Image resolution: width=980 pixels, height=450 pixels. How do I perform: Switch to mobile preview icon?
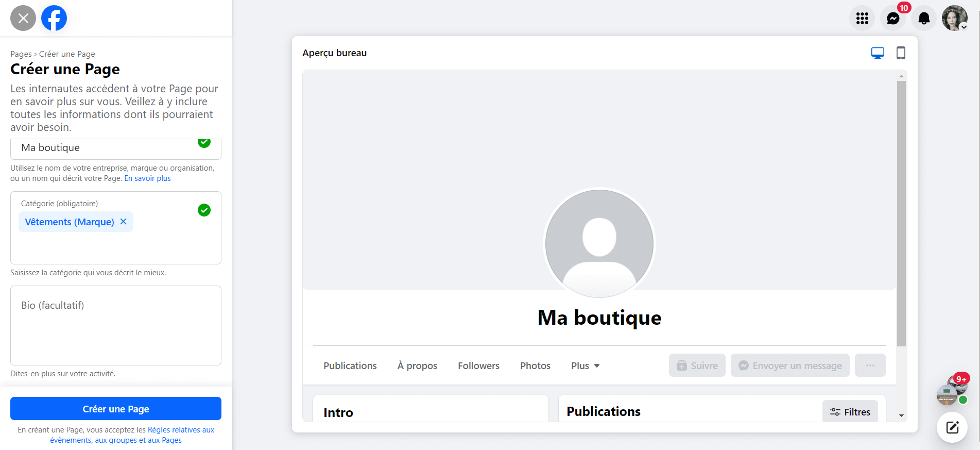pyautogui.click(x=901, y=53)
